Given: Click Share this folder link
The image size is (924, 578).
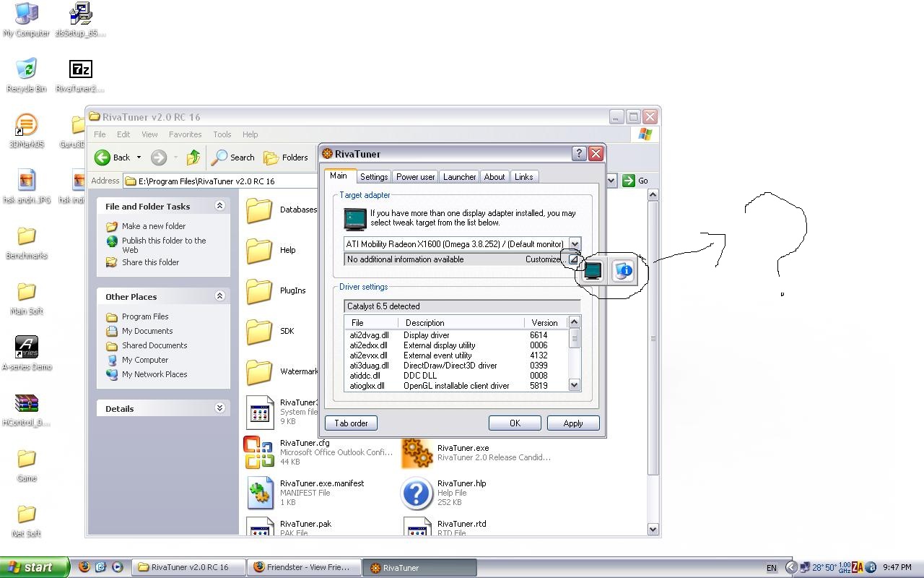Looking at the screenshot, I should [x=150, y=262].
